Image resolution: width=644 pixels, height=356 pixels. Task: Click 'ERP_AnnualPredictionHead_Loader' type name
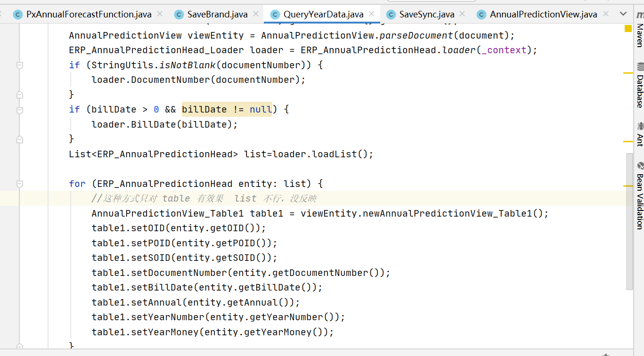tap(156, 50)
